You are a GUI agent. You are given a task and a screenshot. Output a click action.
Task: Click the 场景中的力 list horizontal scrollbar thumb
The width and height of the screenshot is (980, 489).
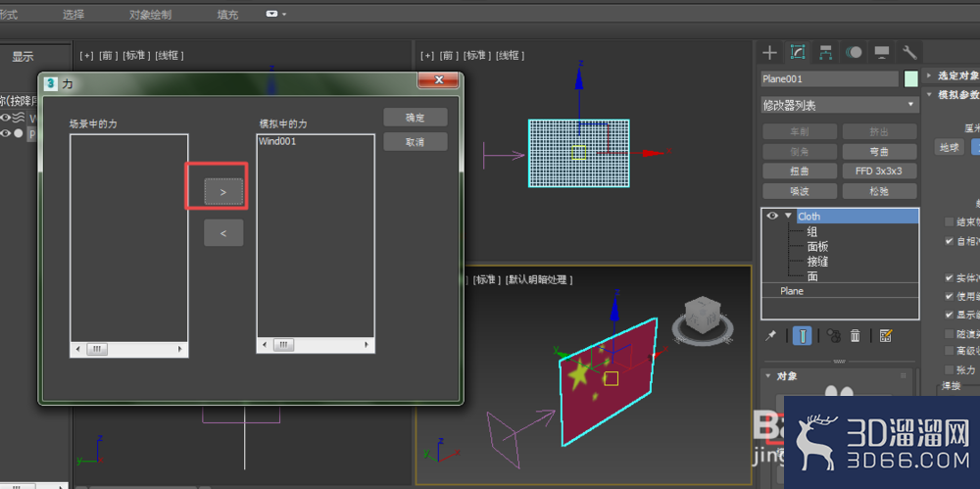[97, 349]
